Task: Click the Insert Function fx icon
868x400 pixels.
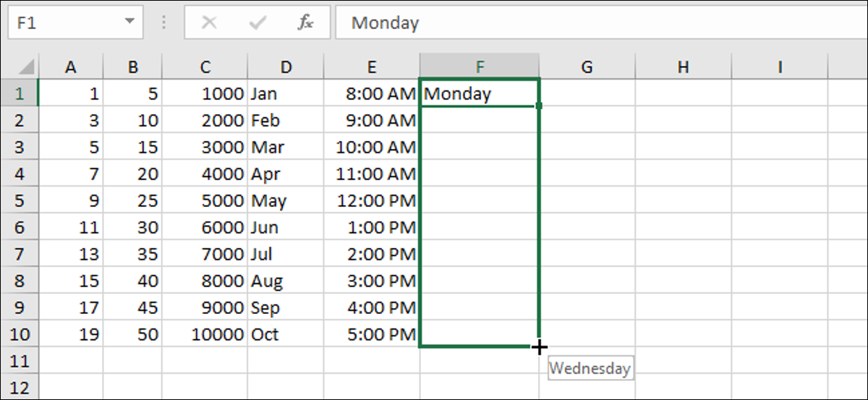Action: (306, 23)
